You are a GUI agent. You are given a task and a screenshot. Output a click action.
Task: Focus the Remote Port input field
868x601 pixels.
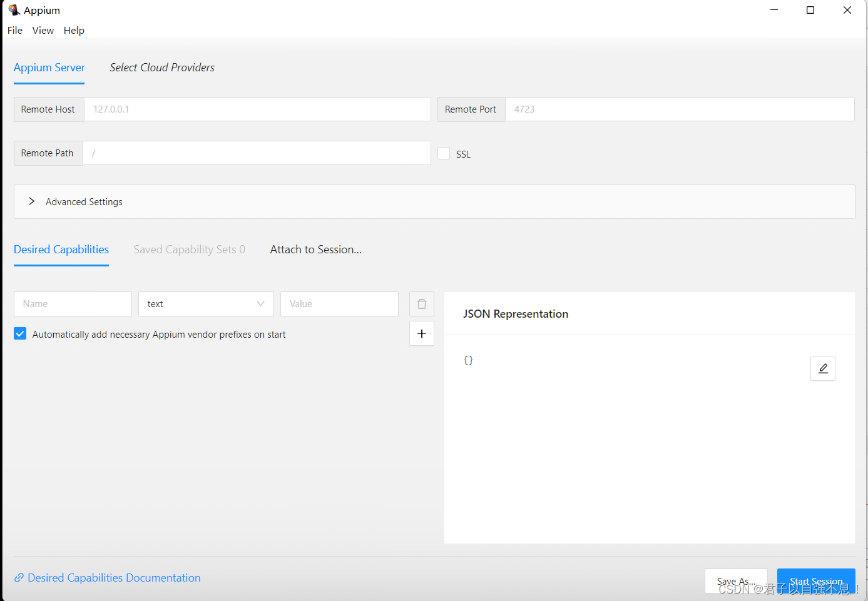coord(680,109)
